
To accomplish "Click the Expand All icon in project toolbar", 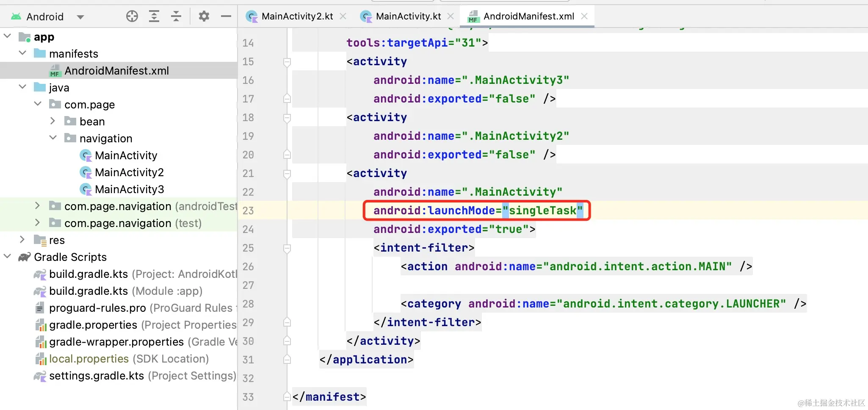I will point(154,17).
